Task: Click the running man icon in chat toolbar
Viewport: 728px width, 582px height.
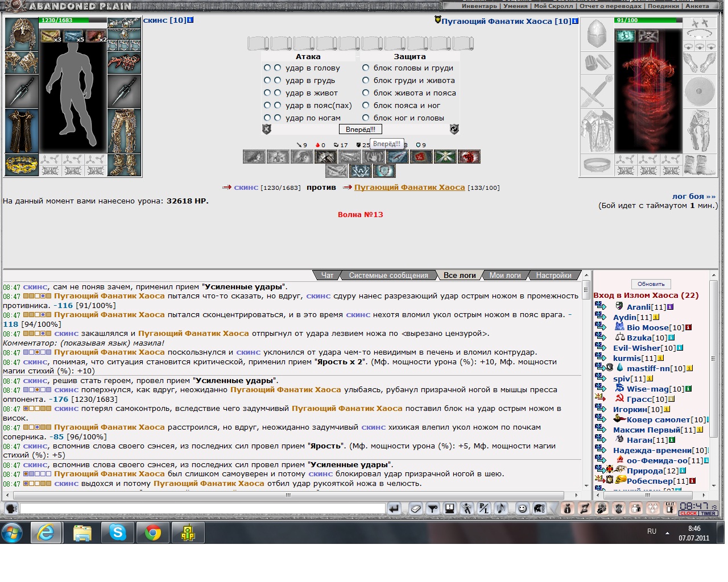Action: click(x=467, y=509)
